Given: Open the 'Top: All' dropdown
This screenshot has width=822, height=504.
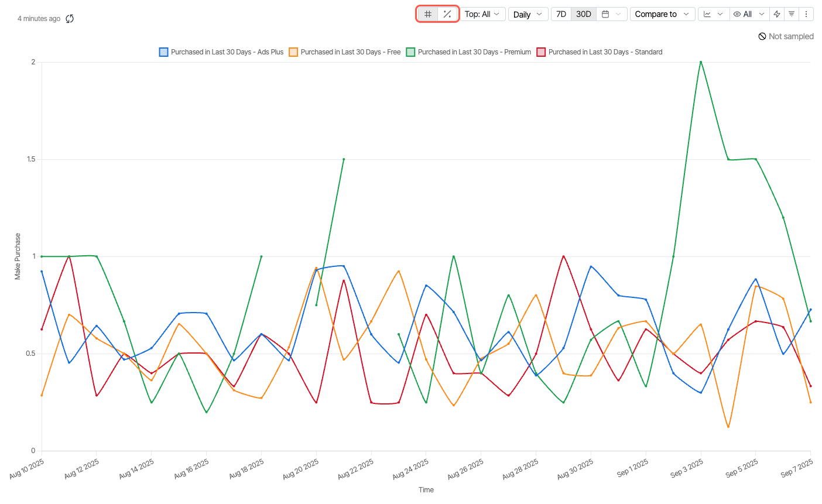Looking at the screenshot, I should (x=482, y=14).
